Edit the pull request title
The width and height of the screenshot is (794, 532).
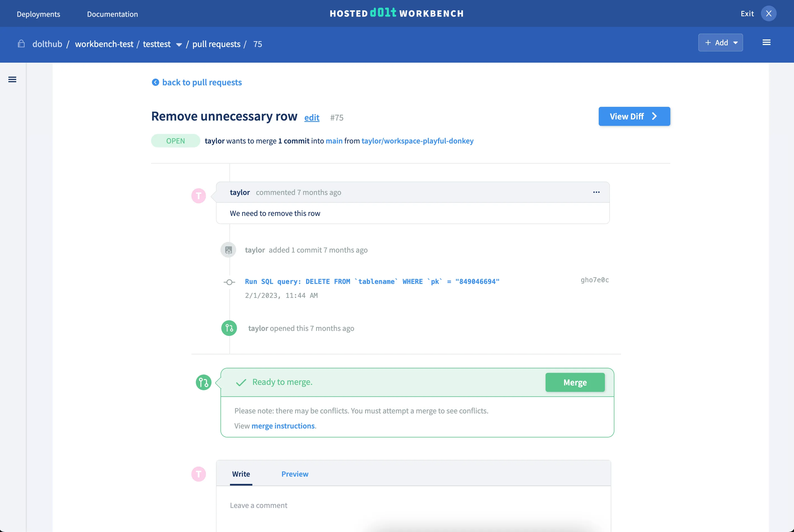pyautogui.click(x=311, y=118)
